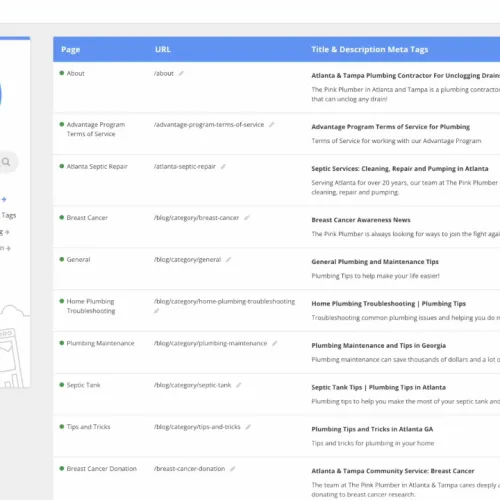Screen dimensions: 500x500
Task: Select '/about' URL text
Action: (x=164, y=73)
